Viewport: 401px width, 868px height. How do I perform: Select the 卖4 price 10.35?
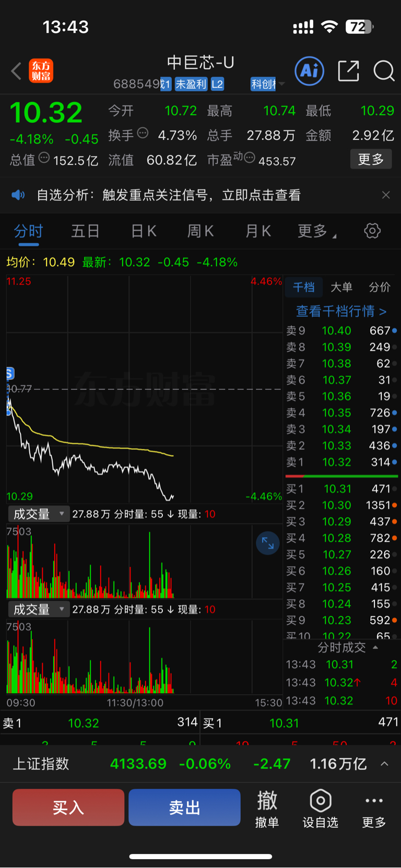click(x=337, y=413)
